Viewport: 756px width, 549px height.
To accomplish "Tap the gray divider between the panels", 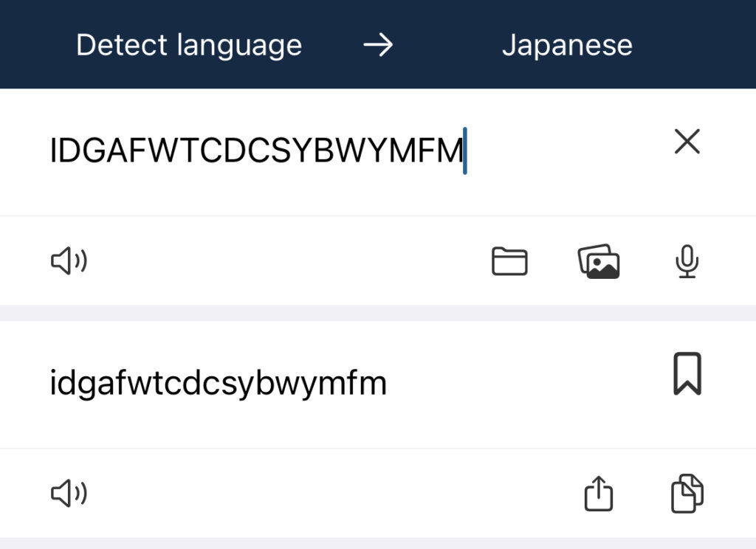I will pyautogui.click(x=378, y=313).
